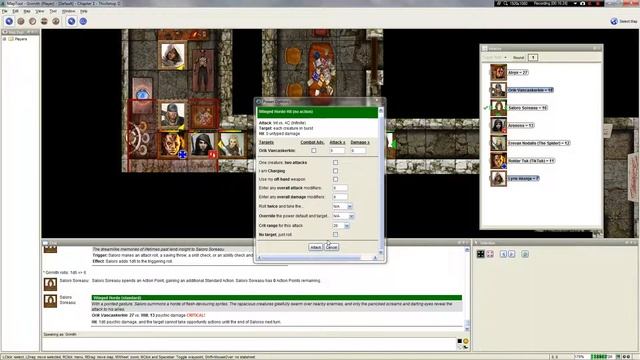640x360 pixels.
Task: Open the Help menu
Action: [x=84, y=11]
